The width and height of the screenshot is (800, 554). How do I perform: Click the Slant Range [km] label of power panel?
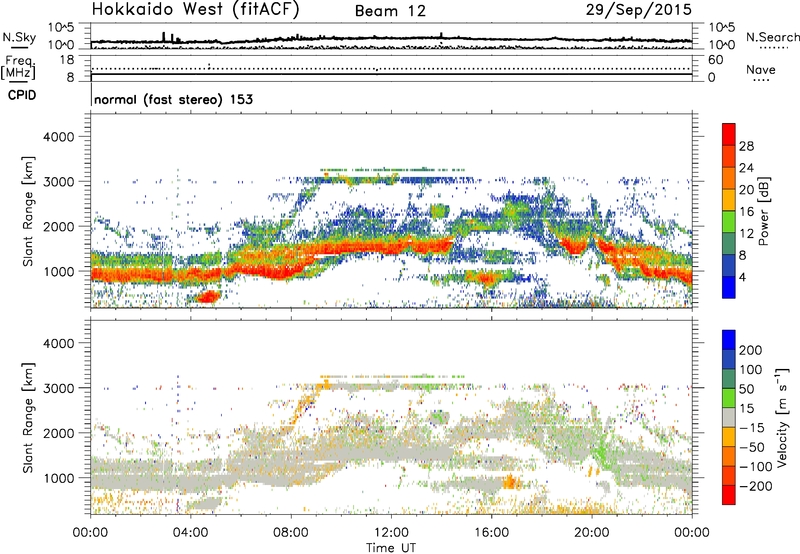point(28,211)
